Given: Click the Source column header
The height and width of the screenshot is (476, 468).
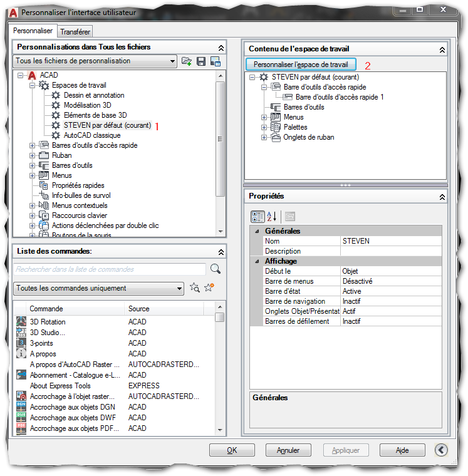Looking at the screenshot, I should click(164, 308).
